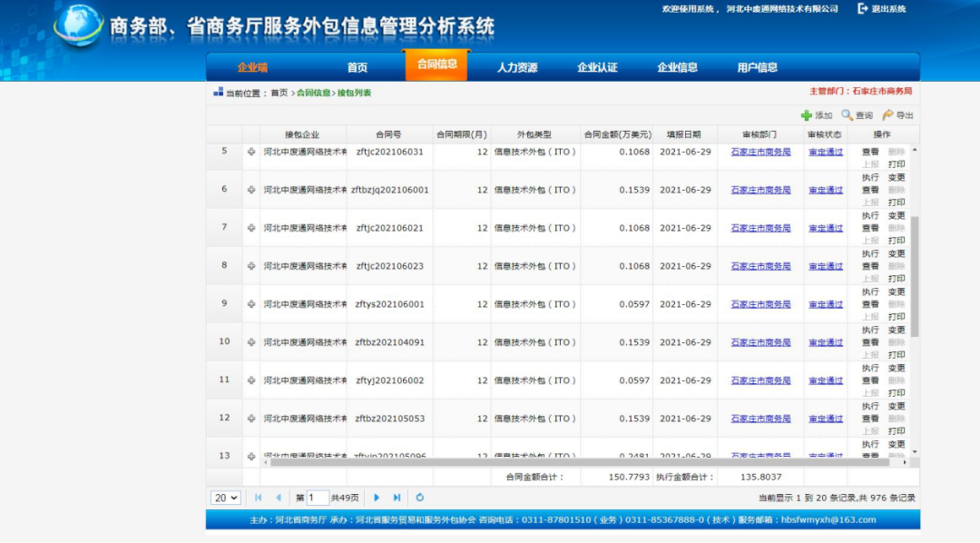
Task: Click the green 添加 add icon
Action: point(806,115)
